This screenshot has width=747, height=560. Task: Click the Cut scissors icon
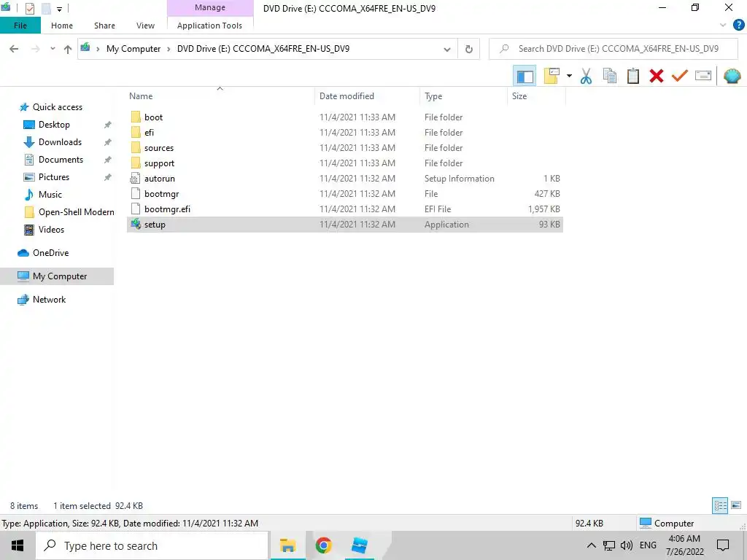(x=586, y=76)
